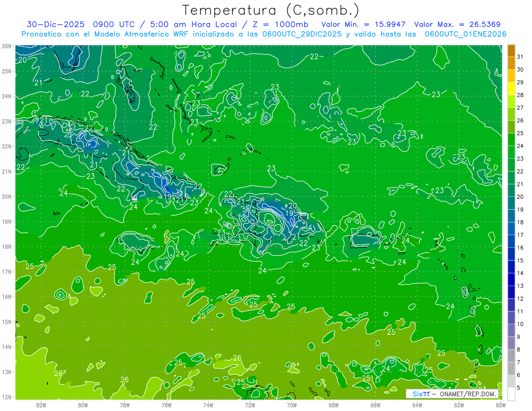Click the "78W" longitude axis label
The height and width of the screenshot is (411, 532).
click(125, 405)
